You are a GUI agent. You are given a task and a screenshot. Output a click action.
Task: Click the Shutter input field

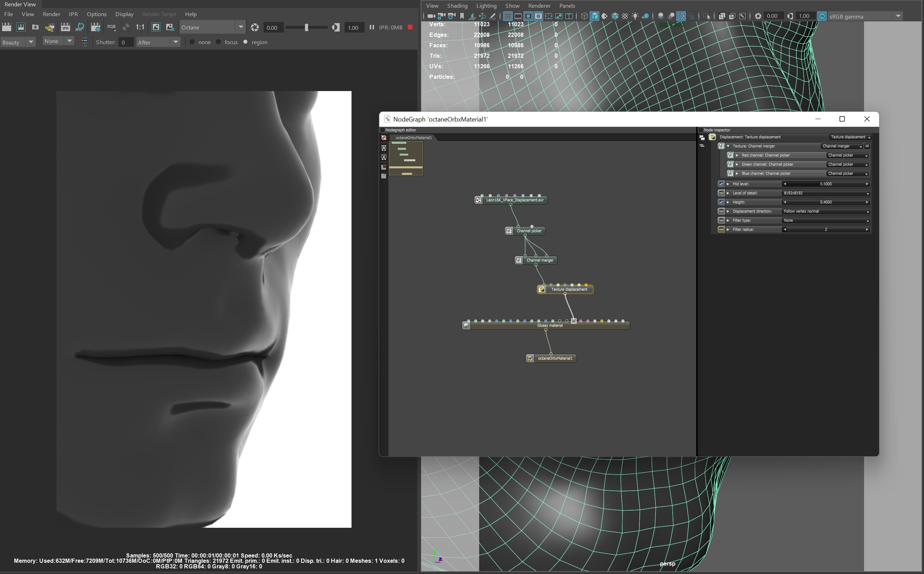click(x=125, y=42)
